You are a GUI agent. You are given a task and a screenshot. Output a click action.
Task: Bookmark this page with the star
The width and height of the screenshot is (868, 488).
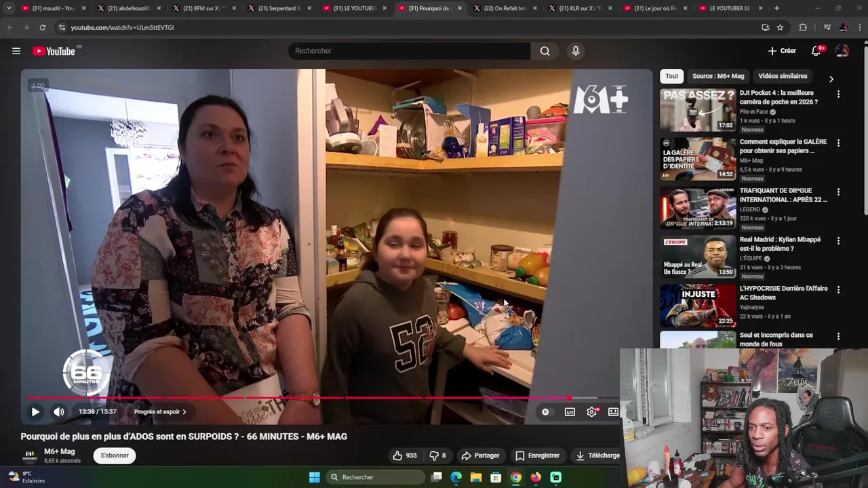click(x=781, y=27)
